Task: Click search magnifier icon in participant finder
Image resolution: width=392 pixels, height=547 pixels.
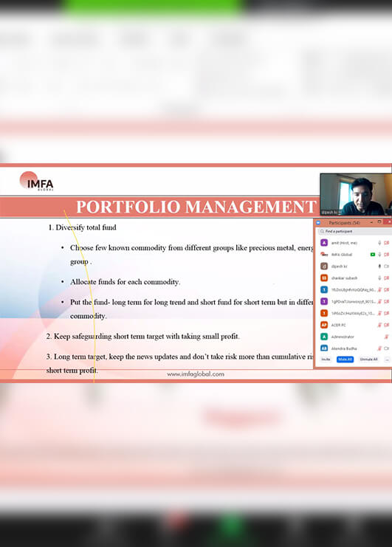Action: [x=322, y=231]
